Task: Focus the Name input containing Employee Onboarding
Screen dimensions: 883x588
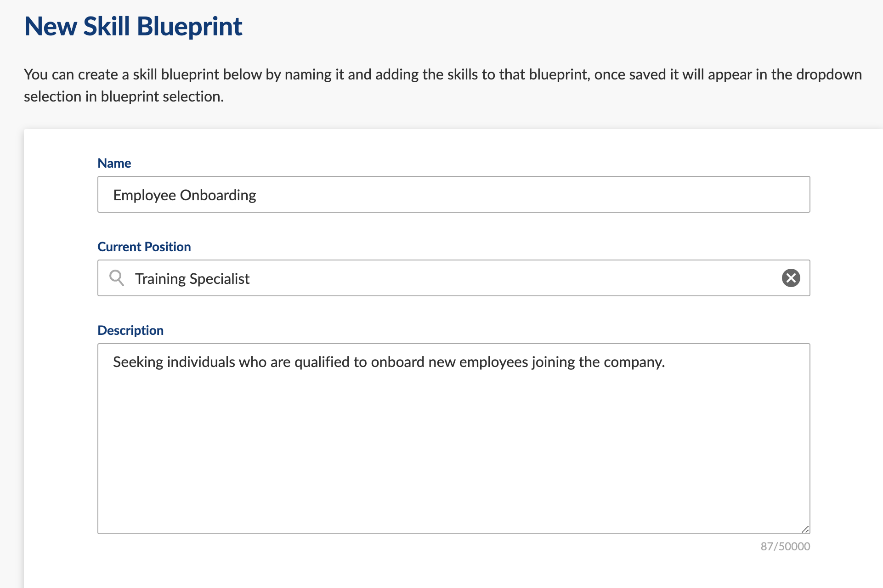Action: (453, 194)
